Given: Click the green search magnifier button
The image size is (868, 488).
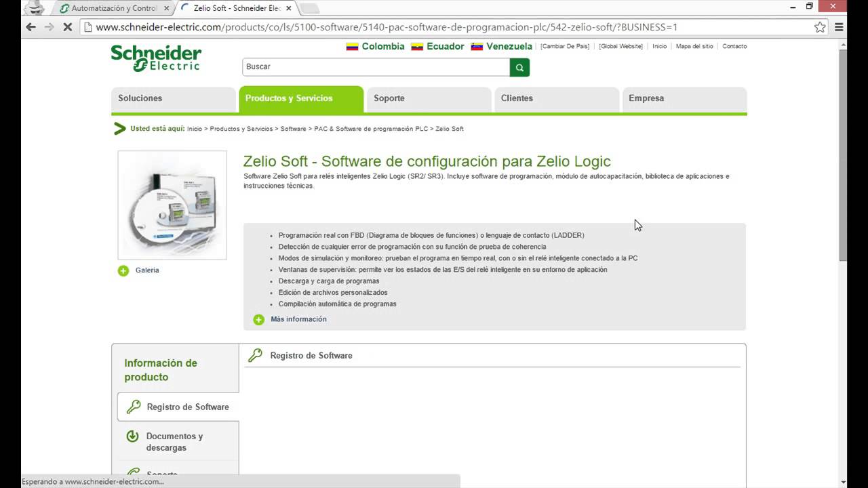Looking at the screenshot, I should pyautogui.click(x=519, y=67).
